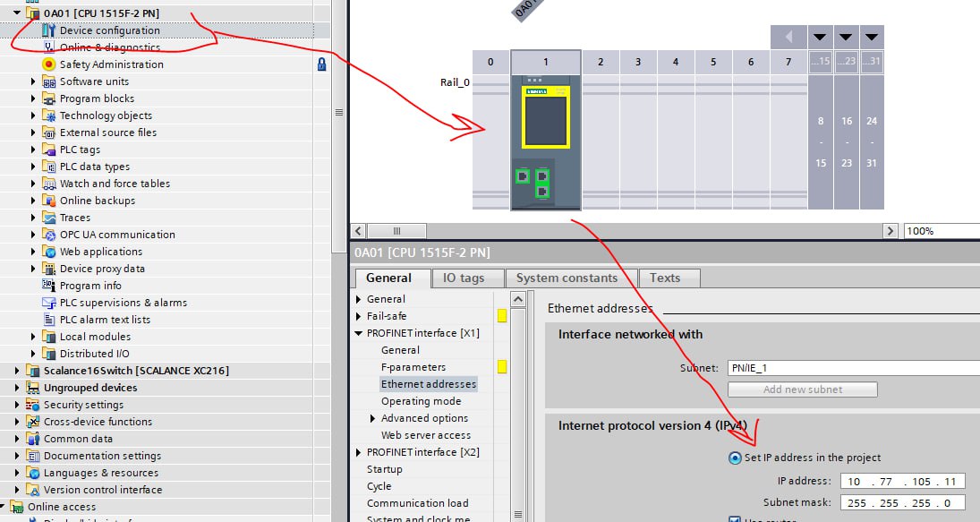Click the properties navigation scroll up arrow
This screenshot has height=522, width=980.
[x=518, y=299]
